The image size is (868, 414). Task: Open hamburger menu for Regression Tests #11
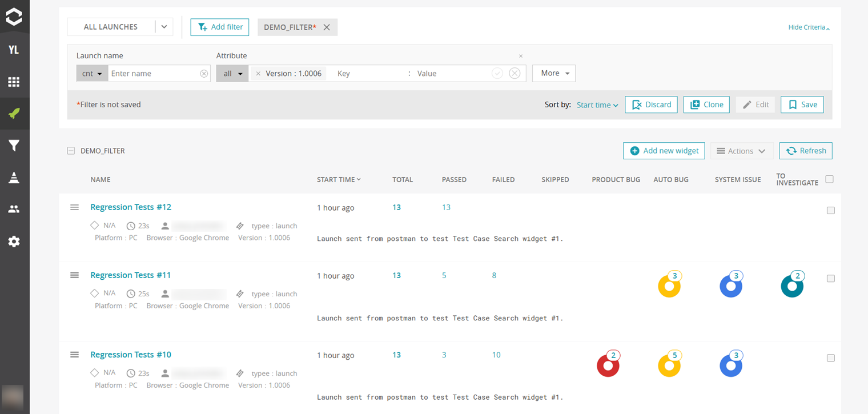[x=74, y=275]
